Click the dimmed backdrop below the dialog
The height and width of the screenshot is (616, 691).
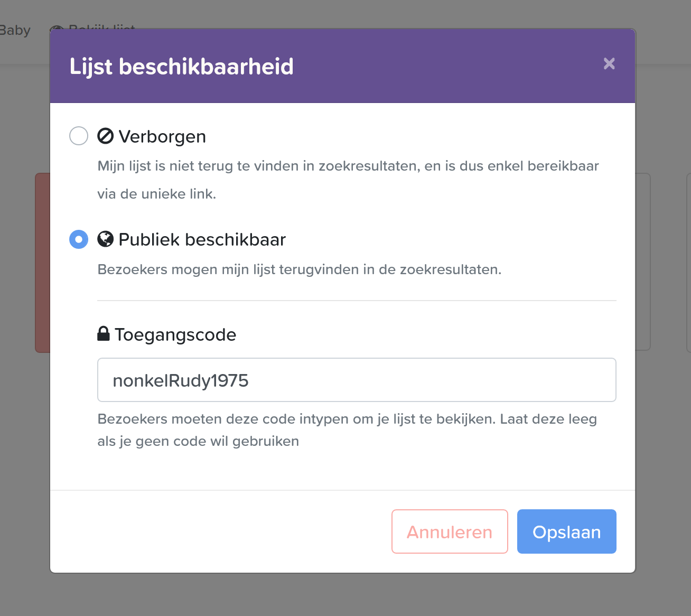point(343,595)
